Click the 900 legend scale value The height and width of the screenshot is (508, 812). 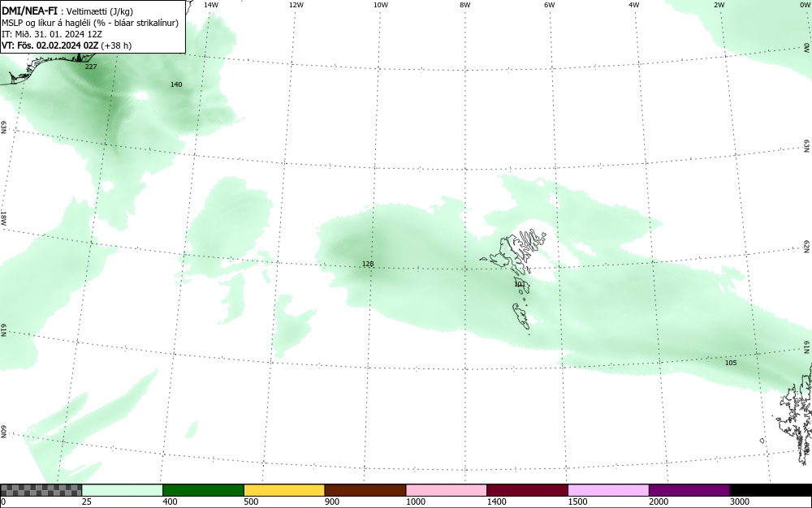332,502
